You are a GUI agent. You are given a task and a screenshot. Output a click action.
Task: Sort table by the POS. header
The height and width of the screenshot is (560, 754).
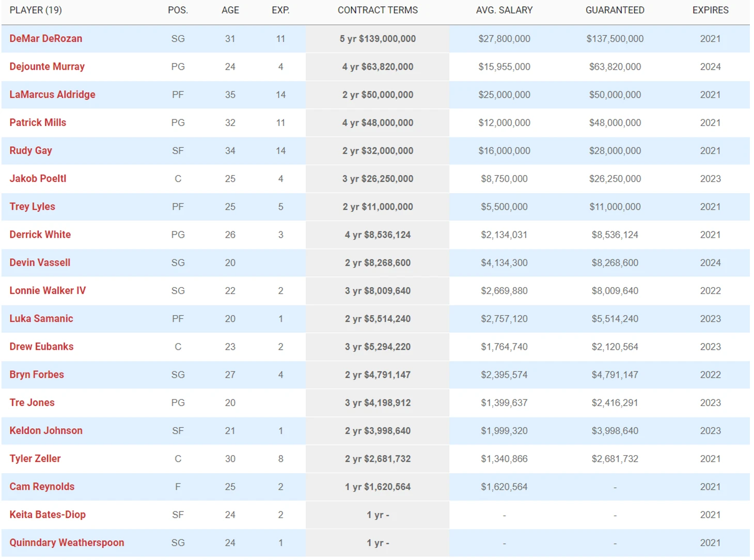[x=178, y=10]
